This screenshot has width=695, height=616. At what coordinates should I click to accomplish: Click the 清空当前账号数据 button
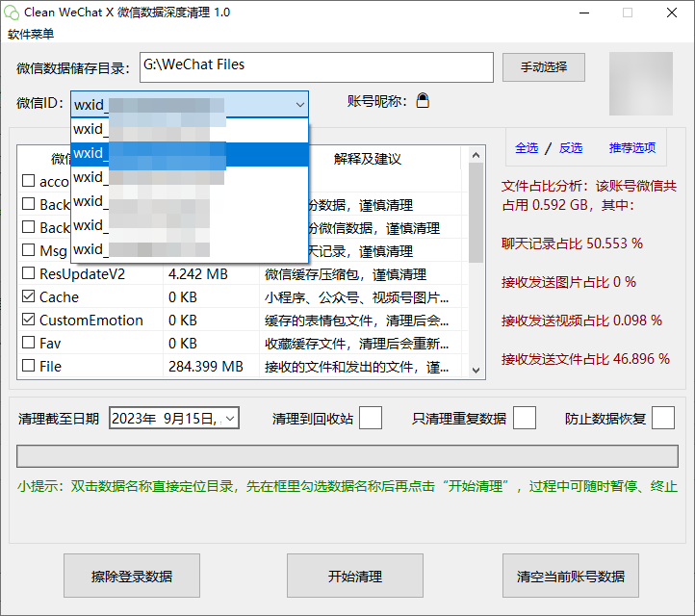pyautogui.click(x=571, y=576)
